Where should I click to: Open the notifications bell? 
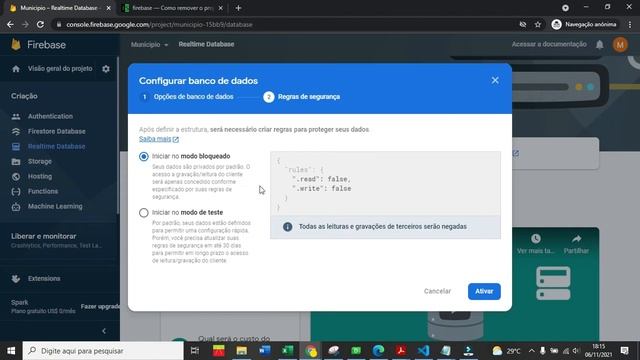pyautogui.click(x=600, y=44)
